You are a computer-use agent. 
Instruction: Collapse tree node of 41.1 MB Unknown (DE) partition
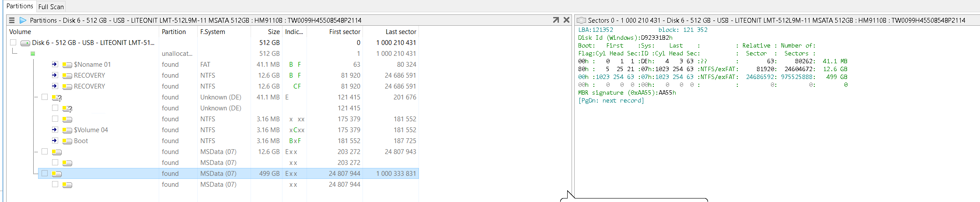(36, 97)
